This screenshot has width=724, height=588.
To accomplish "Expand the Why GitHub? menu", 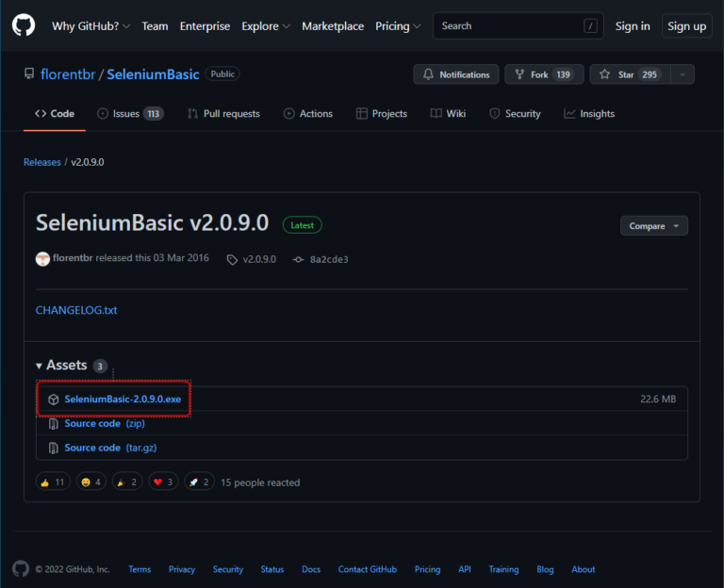I will pos(90,26).
